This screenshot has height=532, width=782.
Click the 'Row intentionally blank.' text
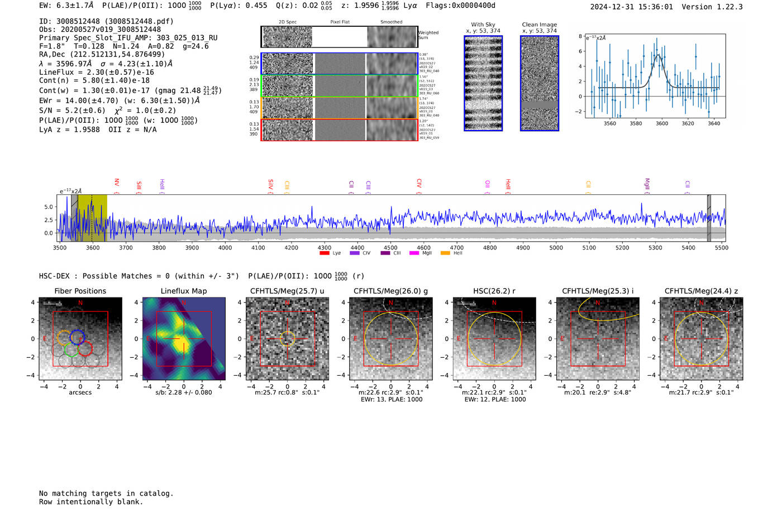click(91, 502)
